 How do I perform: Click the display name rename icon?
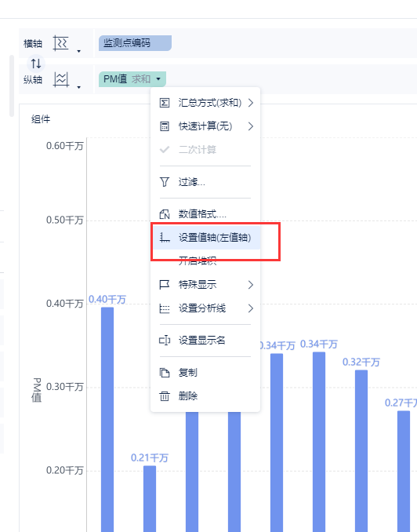click(165, 341)
